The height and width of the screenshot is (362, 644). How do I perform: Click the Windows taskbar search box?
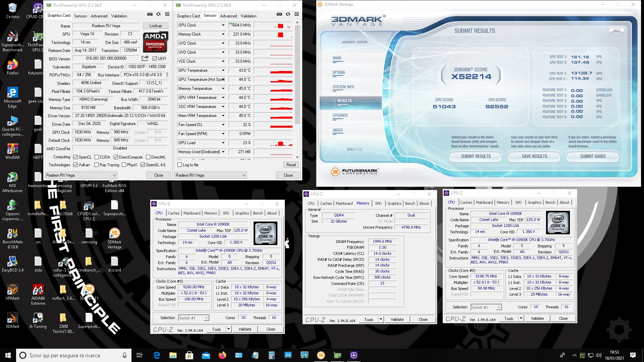[x=74, y=355]
